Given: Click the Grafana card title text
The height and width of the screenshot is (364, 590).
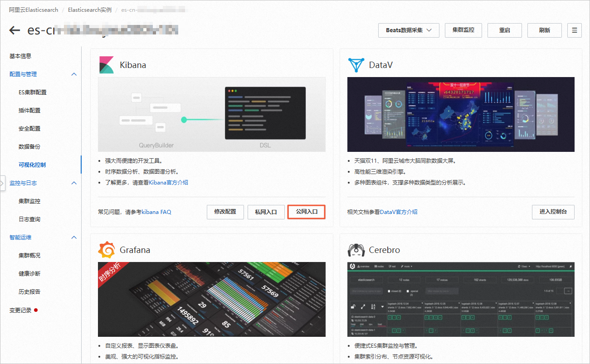Looking at the screenshot, I should 135,250.
